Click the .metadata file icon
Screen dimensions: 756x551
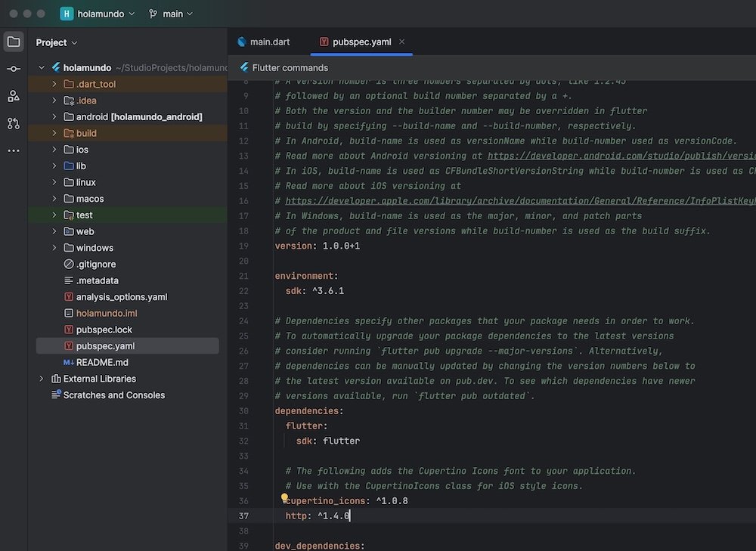pyautogui.click(x=69, y=280)
